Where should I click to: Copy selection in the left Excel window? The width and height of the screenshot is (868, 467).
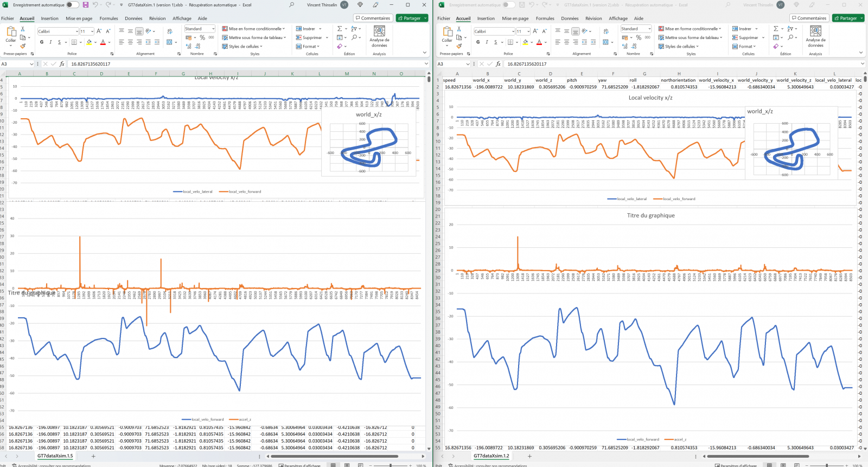click(x=23, y=37)
